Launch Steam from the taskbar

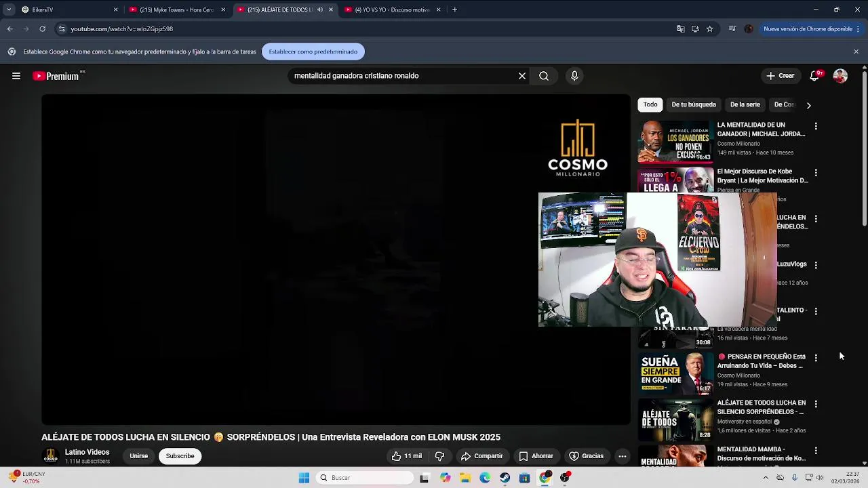pyautogui.click(x=505, y=478)
